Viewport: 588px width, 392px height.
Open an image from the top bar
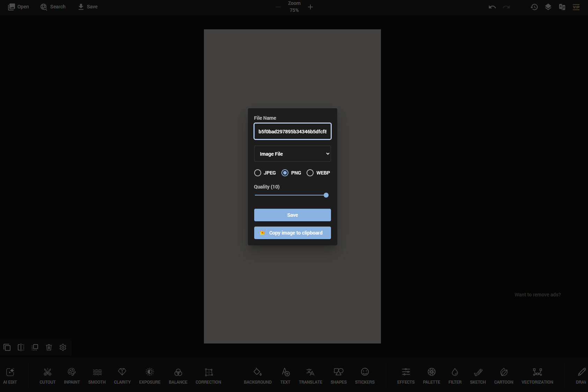point(19,7)
